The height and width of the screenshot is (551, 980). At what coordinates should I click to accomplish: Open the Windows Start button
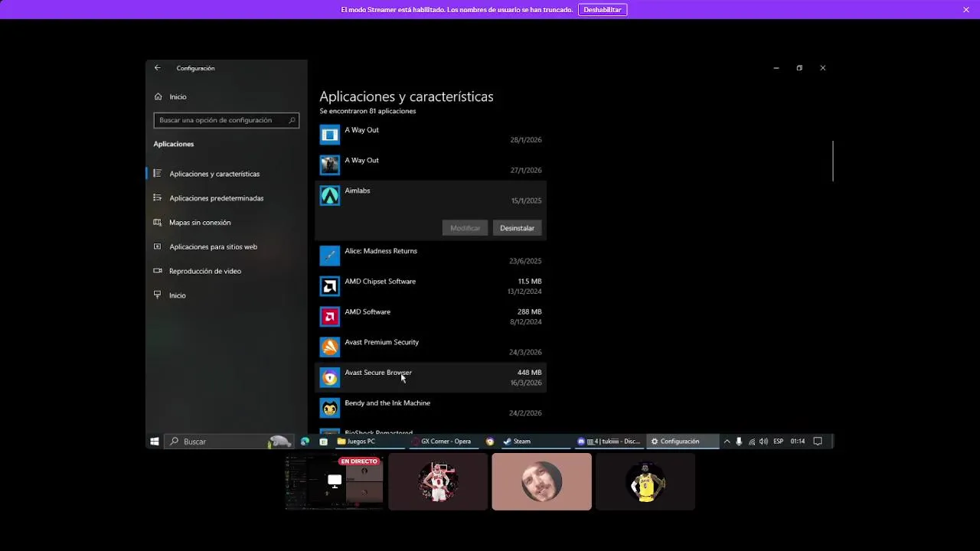tap(155, 442)
